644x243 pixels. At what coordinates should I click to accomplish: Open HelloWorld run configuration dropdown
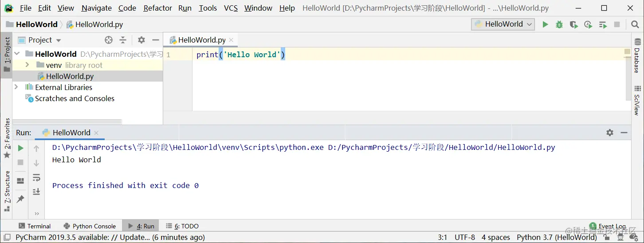pos(503,24)
